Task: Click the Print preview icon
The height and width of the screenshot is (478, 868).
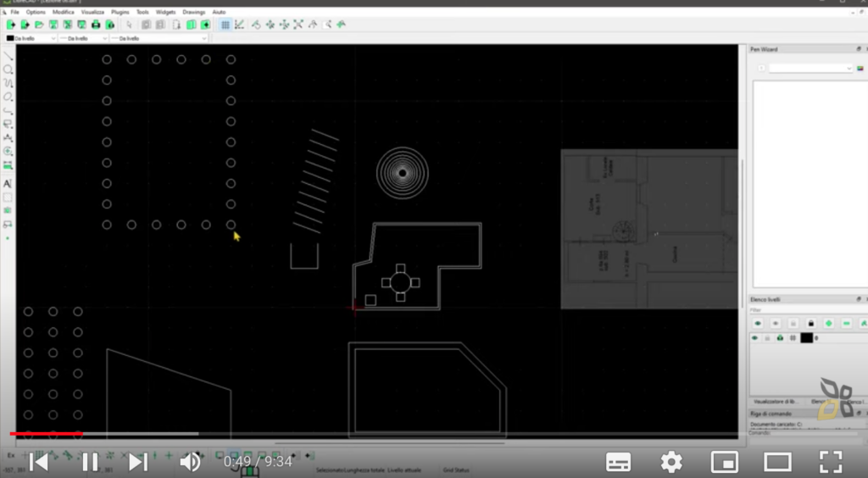Action: 109,25
